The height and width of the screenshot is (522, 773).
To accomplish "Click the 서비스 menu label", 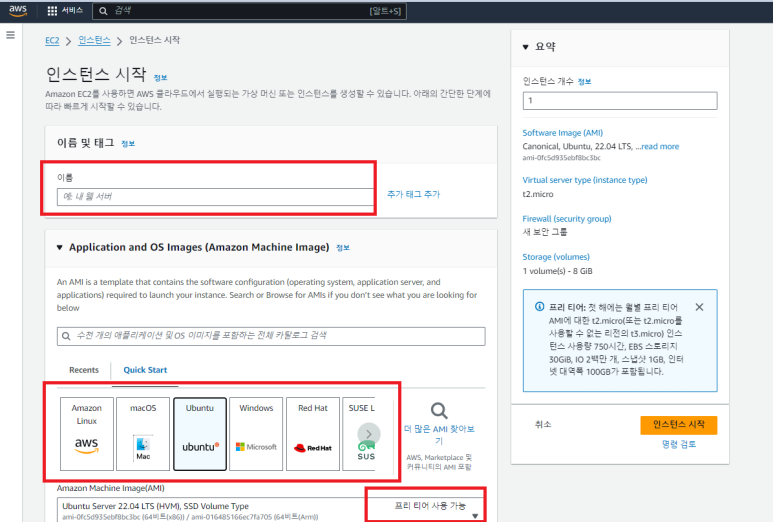I will 72,10.
